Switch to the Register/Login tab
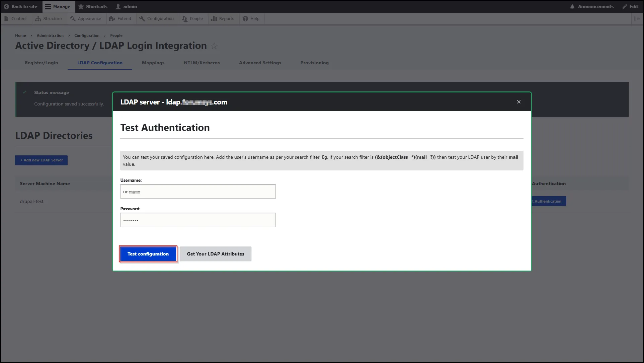The width and height of the screenshot is (644, 363). coord(42,63)
